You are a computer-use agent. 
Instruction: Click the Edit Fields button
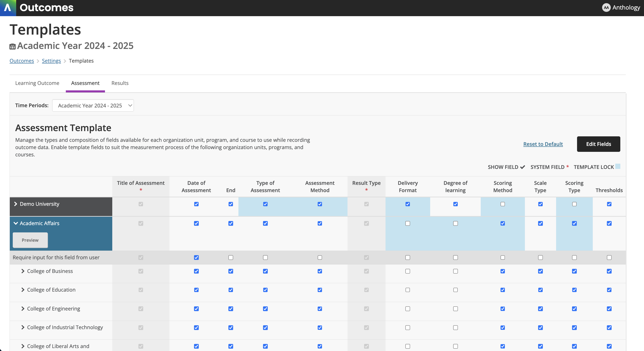coord(598,144)
